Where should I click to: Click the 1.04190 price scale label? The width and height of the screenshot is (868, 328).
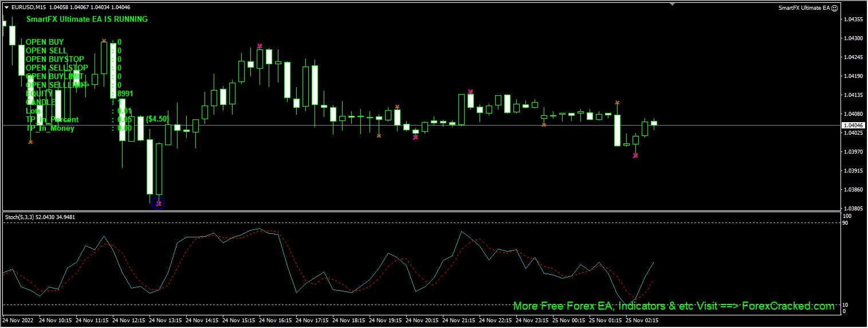[x=853, y=76]
